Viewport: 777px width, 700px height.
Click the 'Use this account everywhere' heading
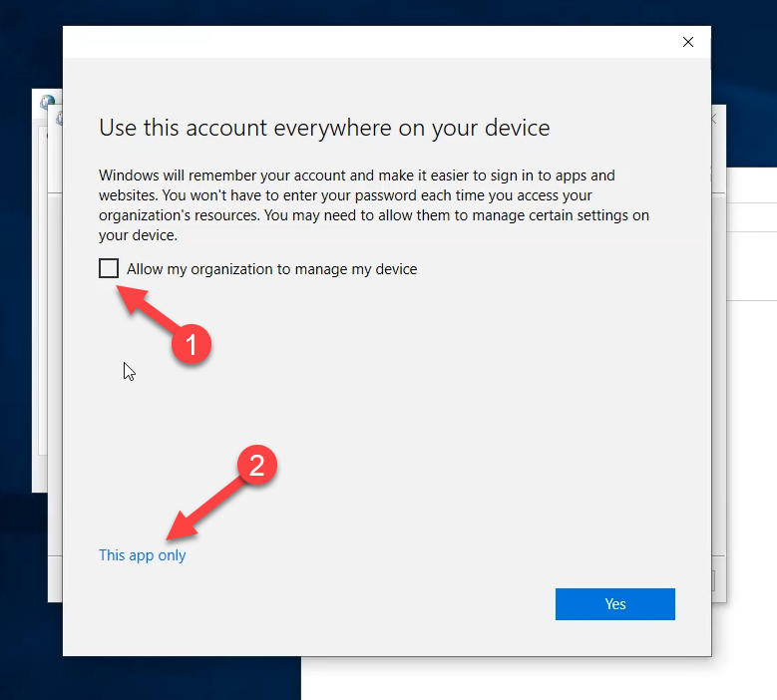point(324,128)
